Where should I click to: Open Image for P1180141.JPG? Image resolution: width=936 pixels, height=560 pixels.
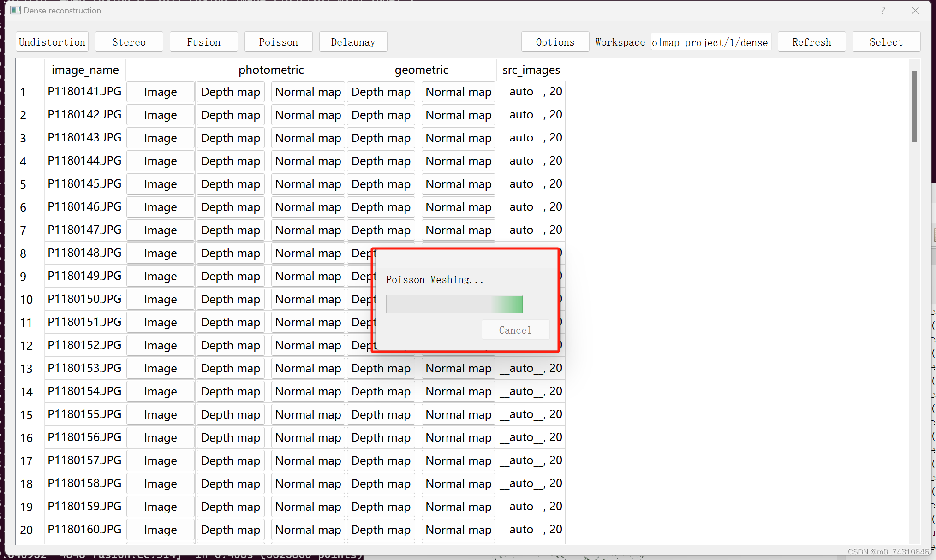tap(160, 92)
